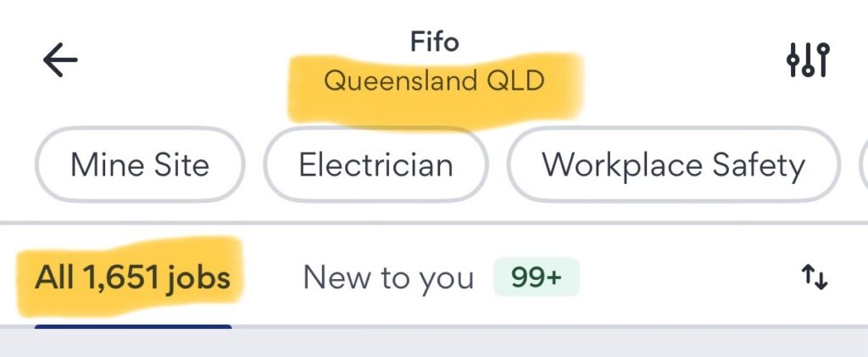Click the highlighted "1,651 jobs" count text
The height and width of the screenshot is (357, 868).
(x=157, y=277)
